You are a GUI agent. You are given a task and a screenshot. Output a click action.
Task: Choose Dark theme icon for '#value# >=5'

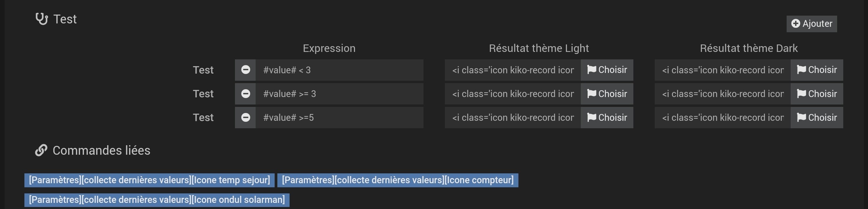817,117
